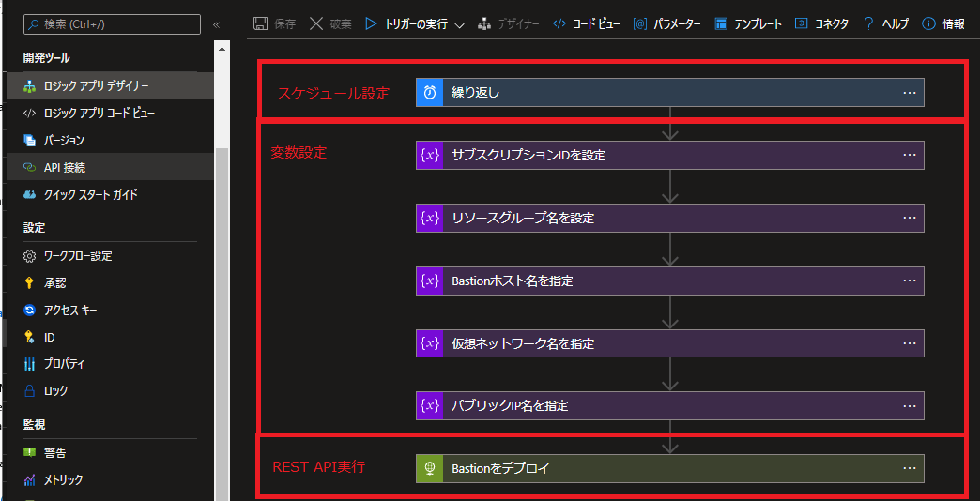Click the テンプレート toolbar icon

click(x=721, y=24)
